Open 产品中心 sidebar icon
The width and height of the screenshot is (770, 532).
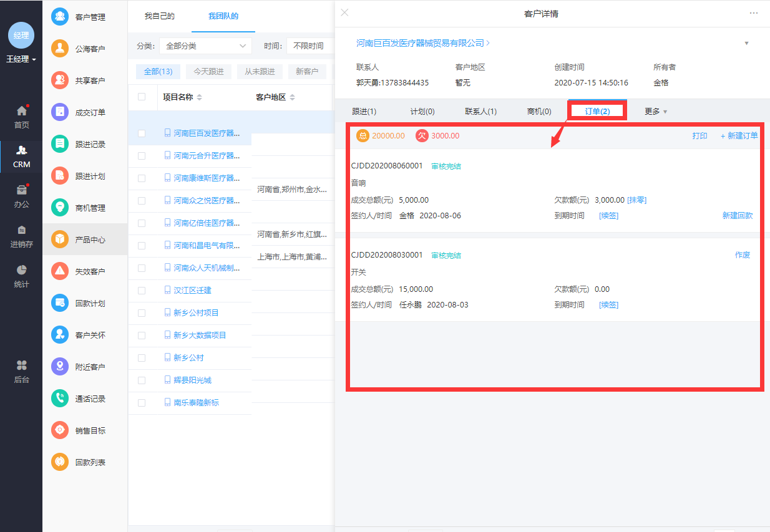(x=60, y=239)
